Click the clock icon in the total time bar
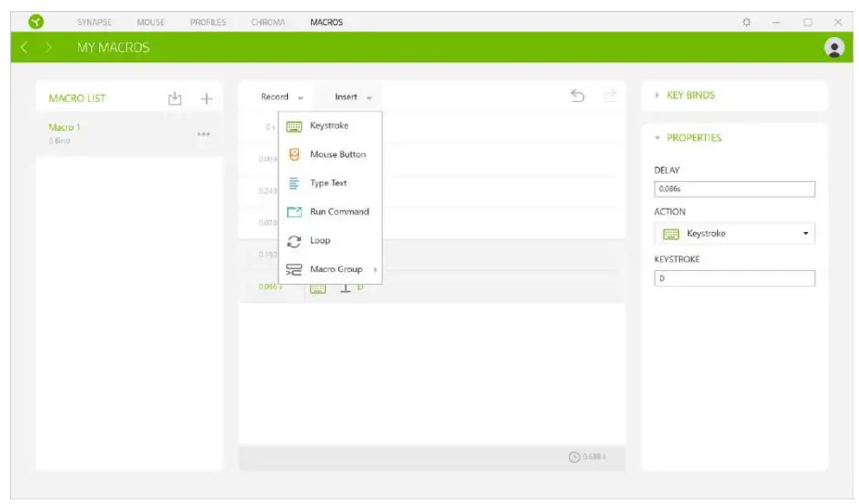 pos(574,457)
